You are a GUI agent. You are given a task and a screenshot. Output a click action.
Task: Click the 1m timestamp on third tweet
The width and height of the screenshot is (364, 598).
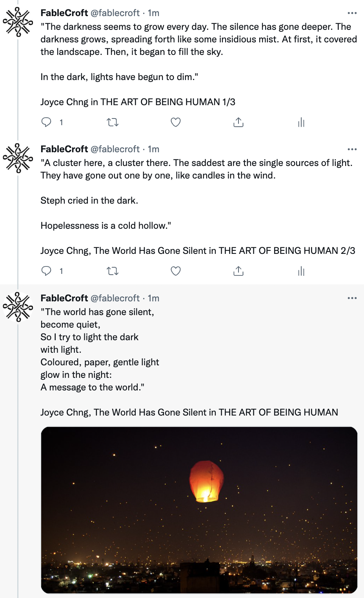pyautogui.click(x=153, y=298)
